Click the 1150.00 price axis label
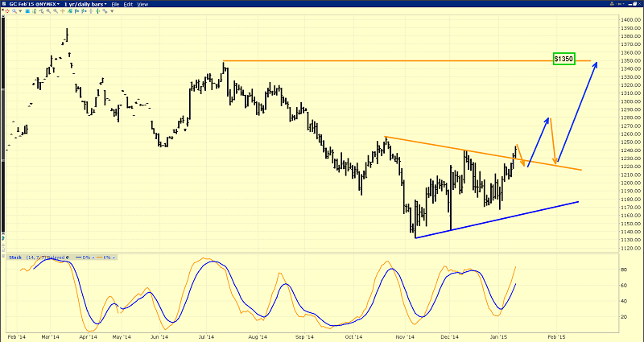This screenshot has height=342, width=644. coord(630,224)
